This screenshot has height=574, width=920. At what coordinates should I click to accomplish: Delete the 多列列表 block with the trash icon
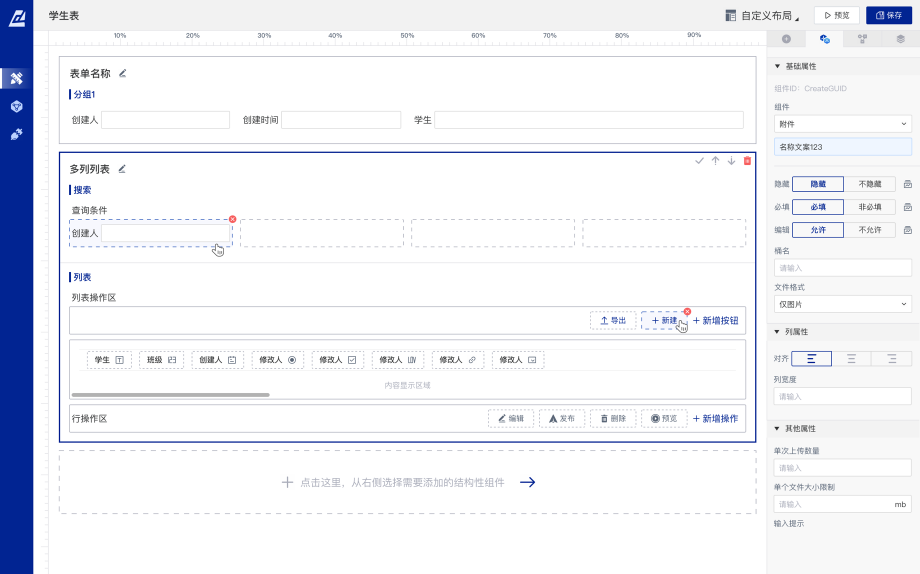click(747, 161)
